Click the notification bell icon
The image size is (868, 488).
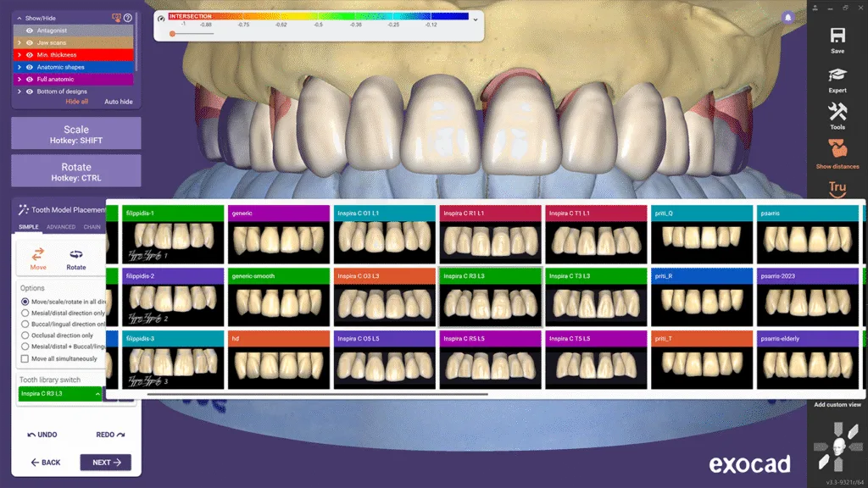[x=787, y=17]
